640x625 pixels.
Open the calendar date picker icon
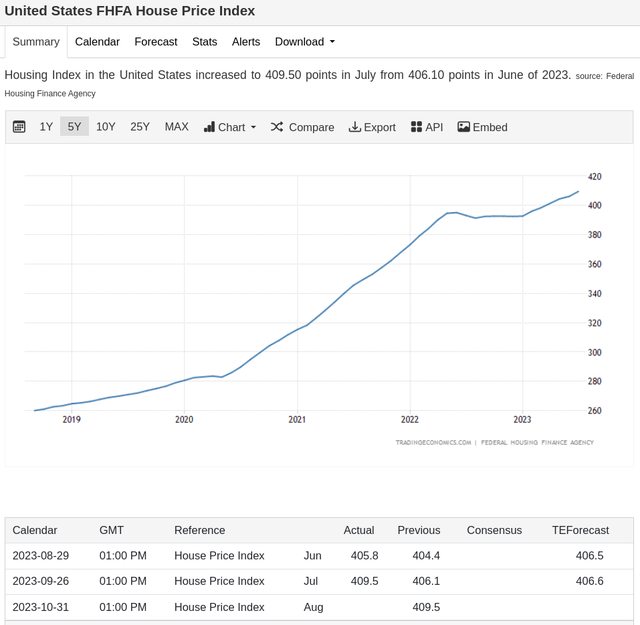19,127
